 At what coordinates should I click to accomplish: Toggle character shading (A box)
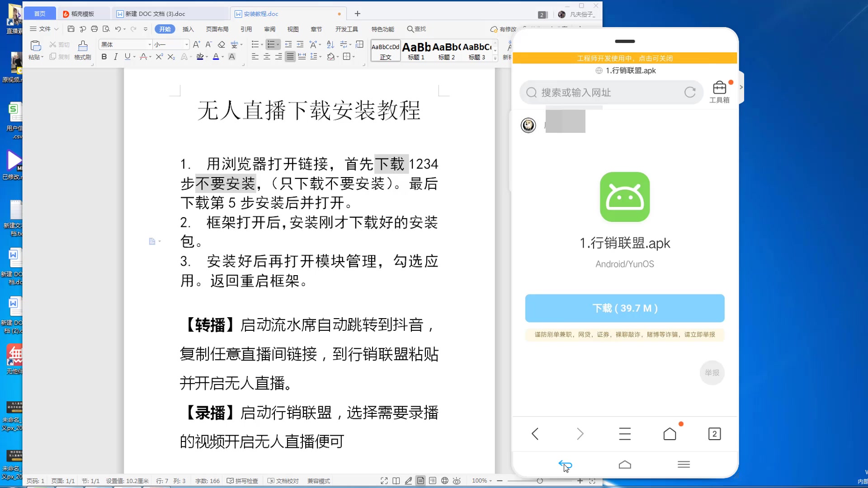[x=231, y=56]
